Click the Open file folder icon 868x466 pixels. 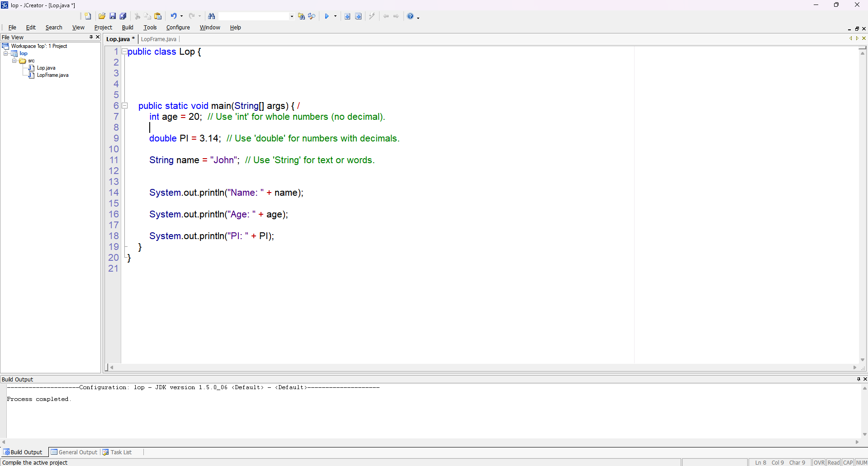[x=102, y=16]
